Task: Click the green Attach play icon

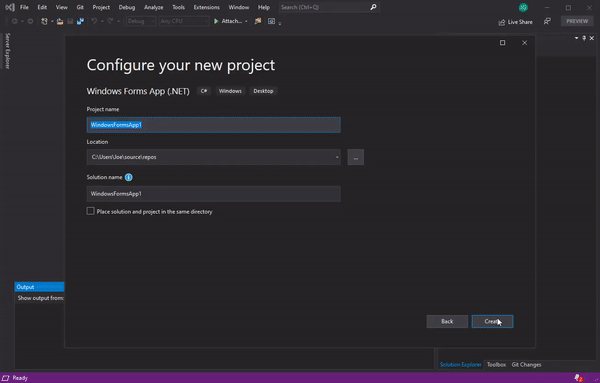Action: pos(216,21)
